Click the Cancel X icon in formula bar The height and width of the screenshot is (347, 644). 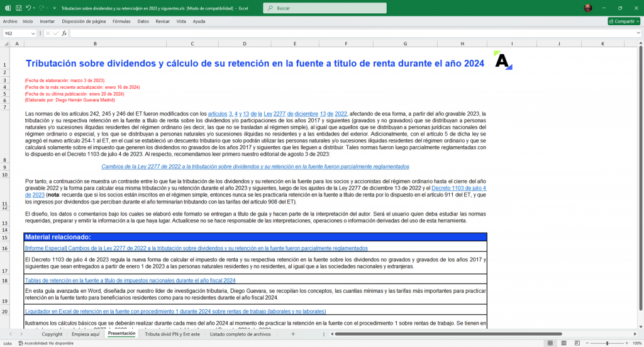click(x=48, y=34)
